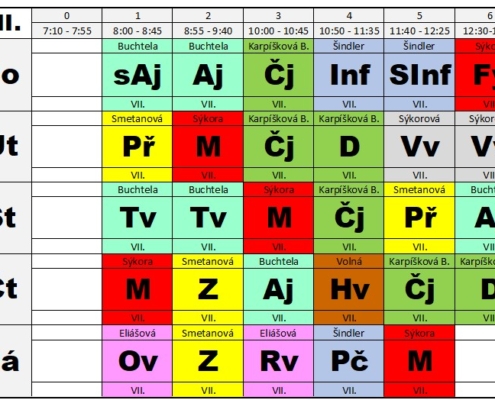
Task: Click the M cell in period 3 column
Action: (278, 218)
